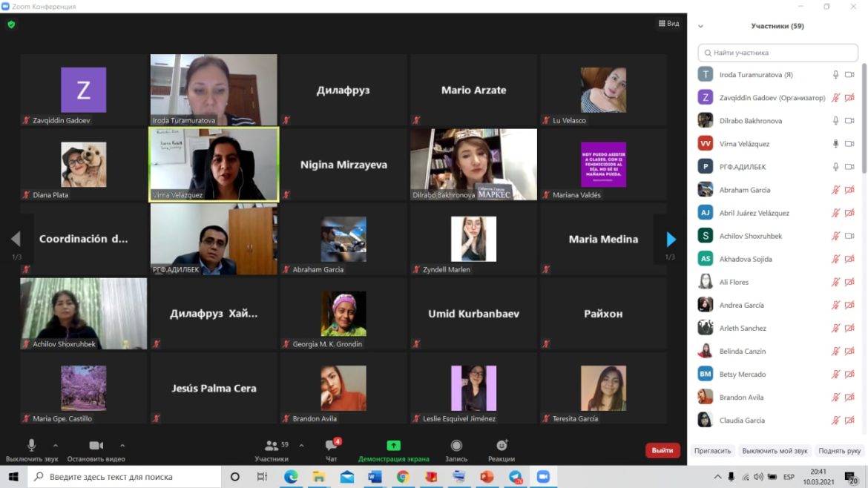Open the Вид view layout button

[x=668, y=24]
